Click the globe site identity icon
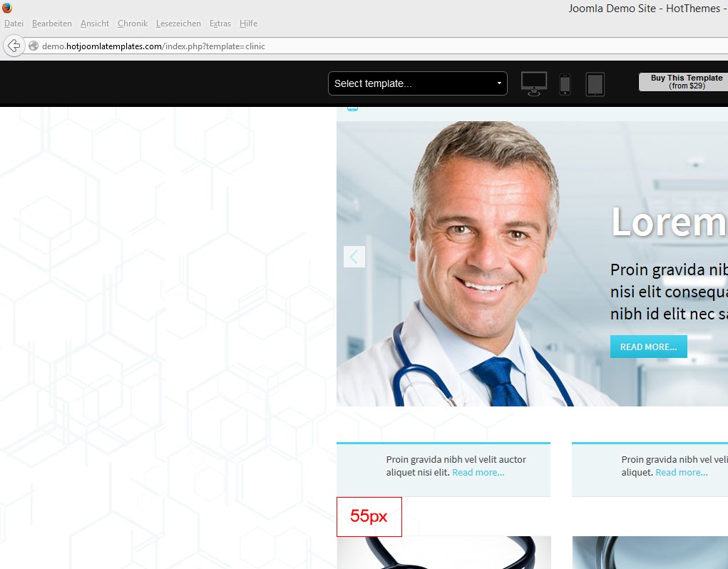The height and width of the screenshot is (569, 728). tap(34, 46)
